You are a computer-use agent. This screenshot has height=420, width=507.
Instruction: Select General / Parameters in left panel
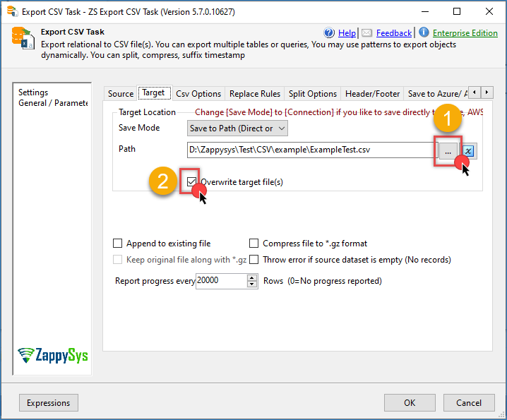53,103
